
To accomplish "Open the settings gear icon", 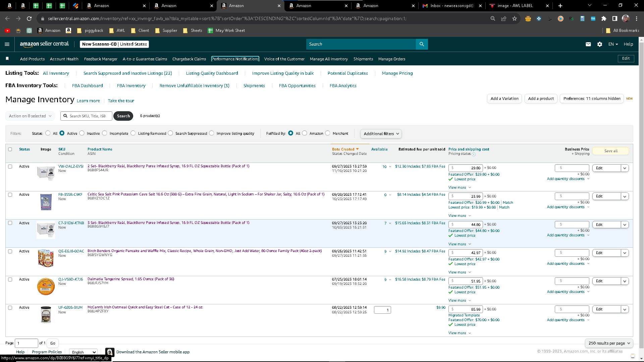I will [600, 44].
